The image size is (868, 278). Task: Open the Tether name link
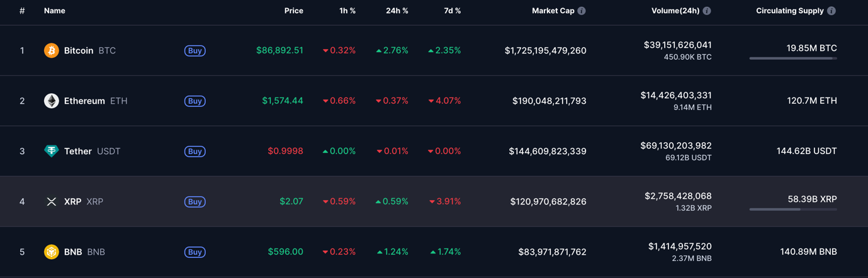point(78,151)
